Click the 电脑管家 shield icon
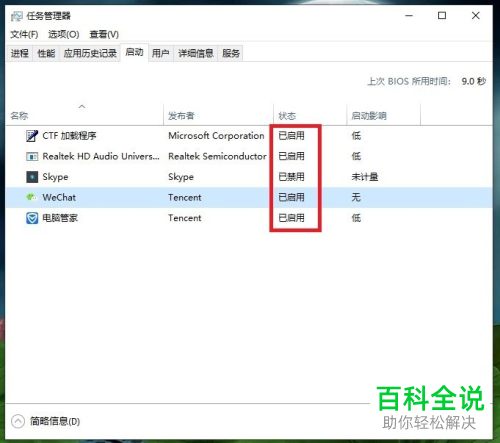Viewport: 500px width, 443px height. click(32, 218)
